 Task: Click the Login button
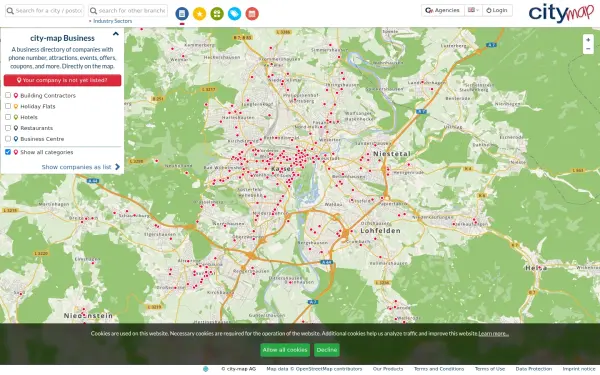point(497,10)
